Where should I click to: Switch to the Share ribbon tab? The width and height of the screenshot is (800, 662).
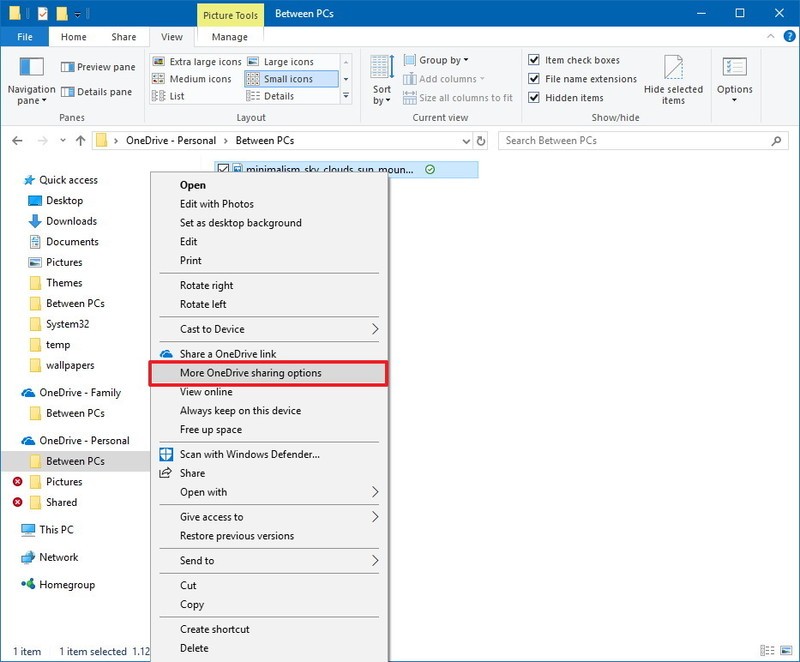point(123,37)
